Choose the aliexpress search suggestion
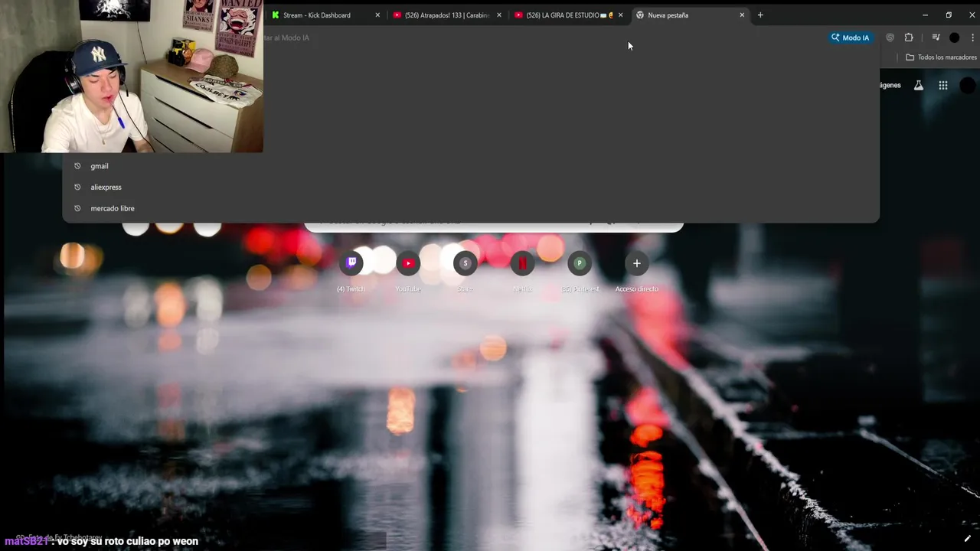 point(470,187)
